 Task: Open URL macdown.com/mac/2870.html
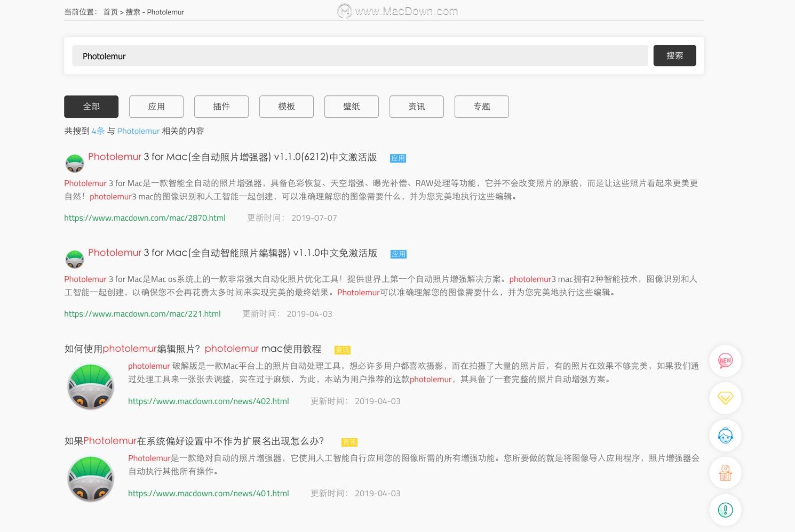coord(145,217)
